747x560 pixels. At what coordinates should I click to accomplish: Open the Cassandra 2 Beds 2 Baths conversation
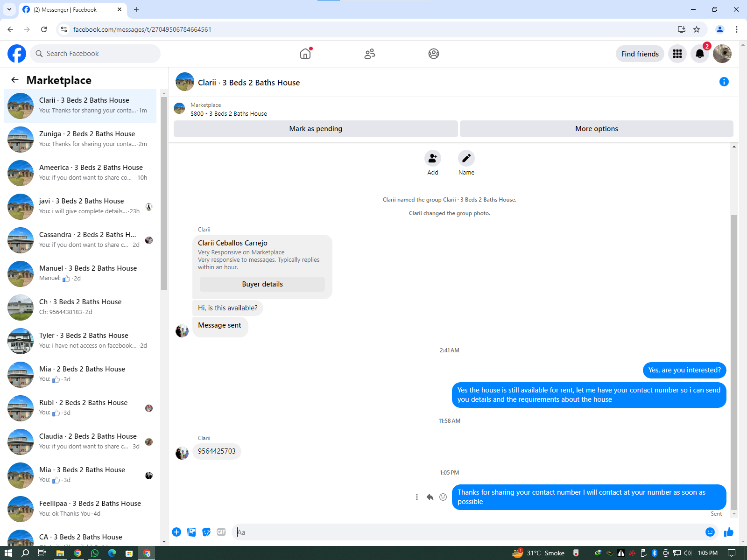[x=80, y=240]
